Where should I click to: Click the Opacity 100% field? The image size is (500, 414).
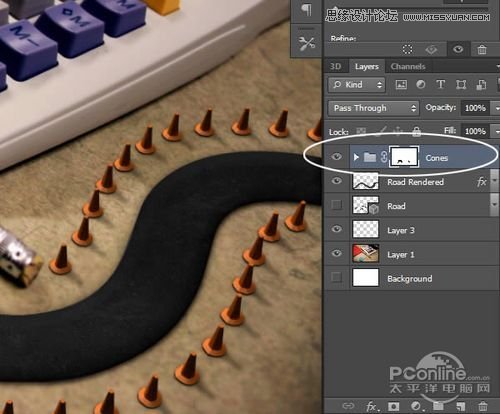pyautogui.click(x=476, y=108)
